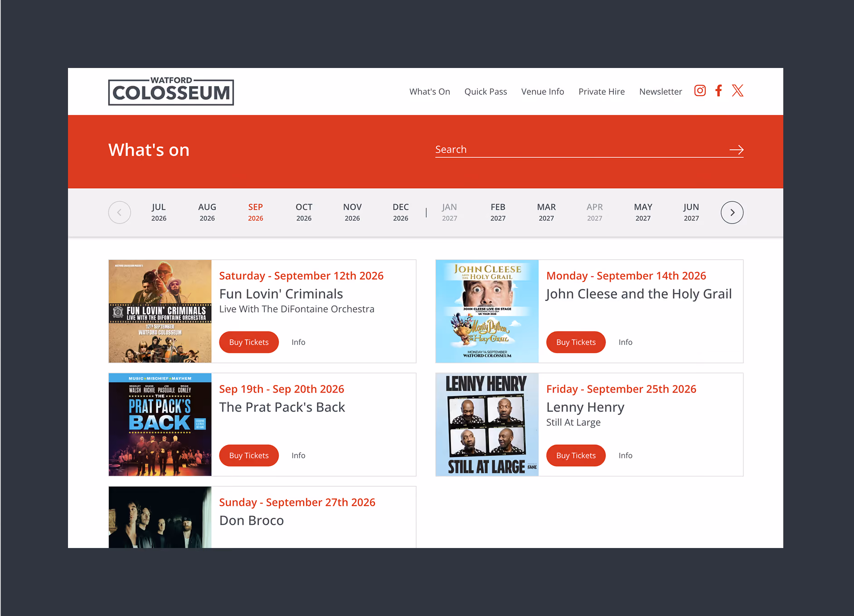Open Venue Info navigation link
Image resolution: width=854 pixels, height=616 pixels.
[543, 92]
